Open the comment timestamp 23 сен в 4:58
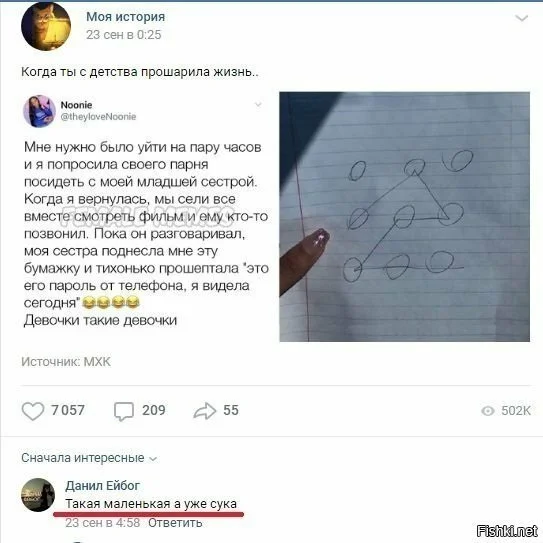Image resolution: width=543 pixels, height=543 pixels. [103, 523]
